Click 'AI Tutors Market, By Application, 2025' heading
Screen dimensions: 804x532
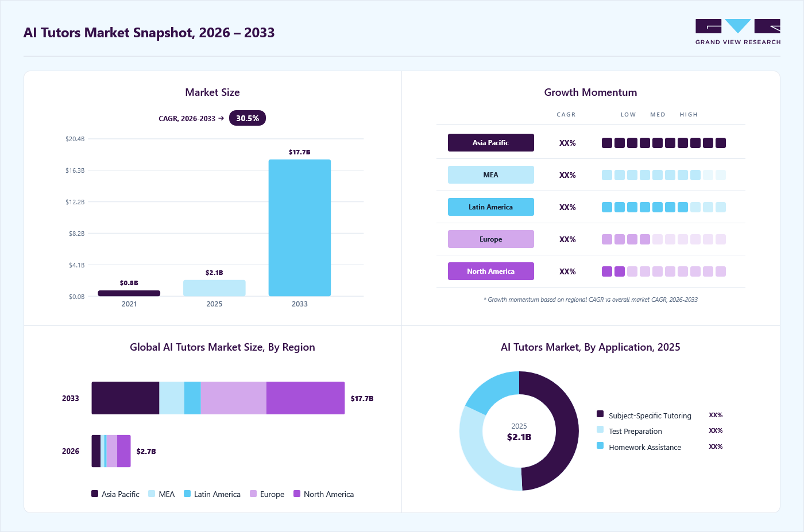[590, 347]
